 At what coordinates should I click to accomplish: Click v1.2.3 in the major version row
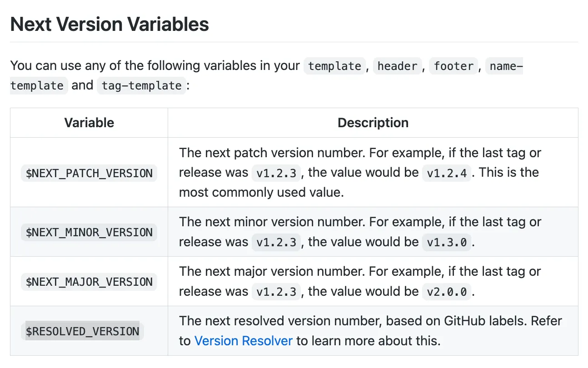pos(276,292)
